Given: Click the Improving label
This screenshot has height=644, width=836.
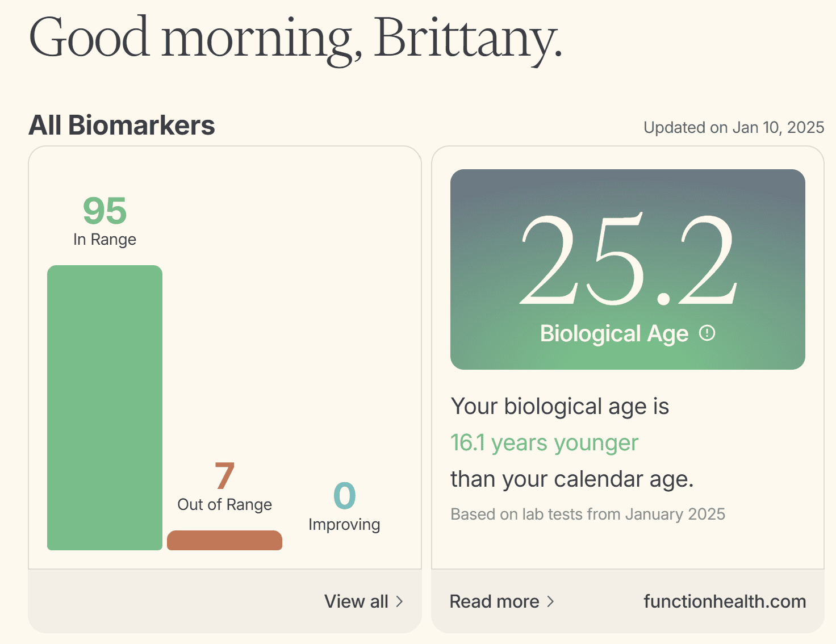Looking at the screenshot, I should pos(344,524).
